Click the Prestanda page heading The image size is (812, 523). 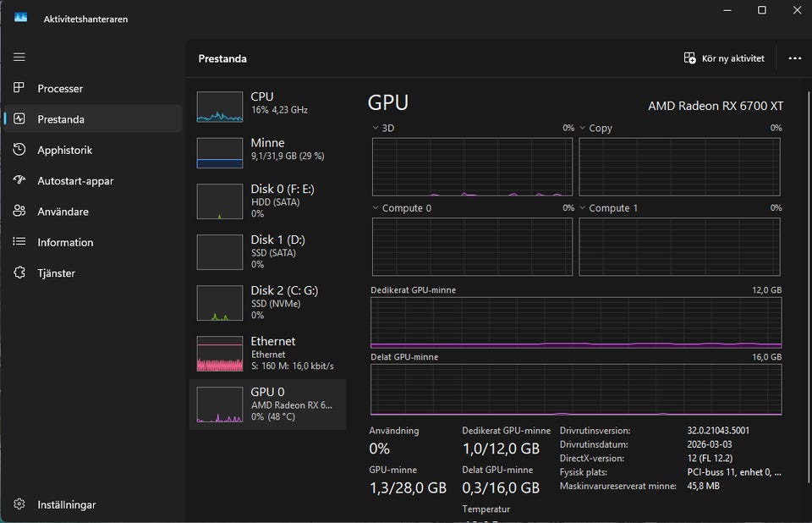(x=222, y=58)
